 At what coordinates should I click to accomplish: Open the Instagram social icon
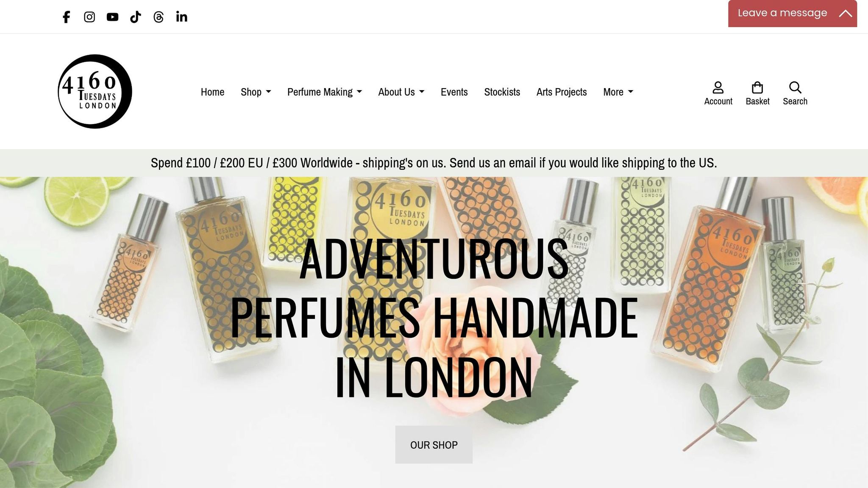click(x=89, y=17)
